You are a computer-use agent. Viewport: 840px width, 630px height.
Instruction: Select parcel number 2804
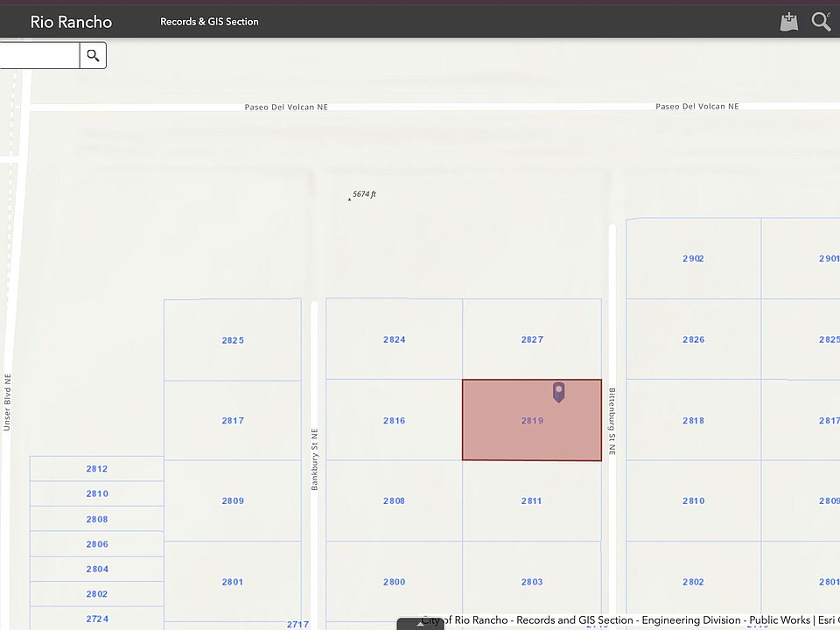click(x=97, y=569)
